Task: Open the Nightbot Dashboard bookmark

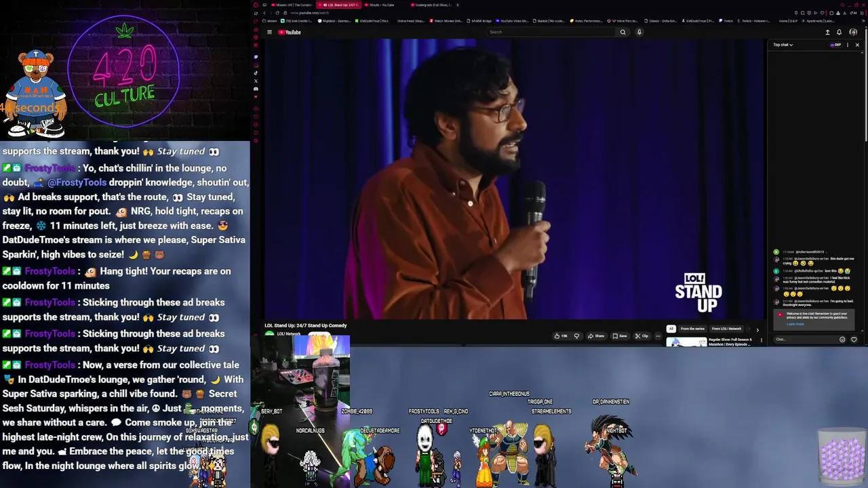Action: [334, 21]
